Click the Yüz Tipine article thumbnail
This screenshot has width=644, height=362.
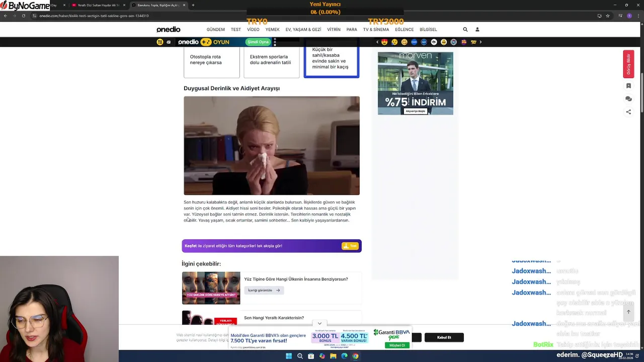tap(211, 288)
